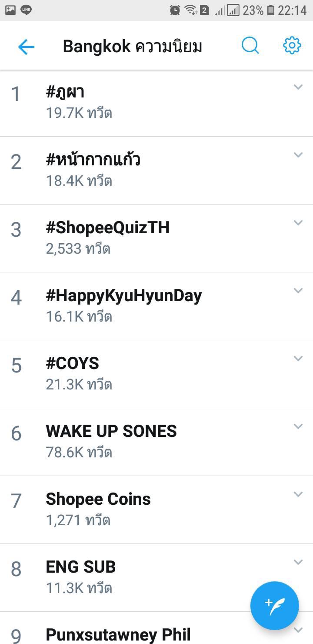Open trends settings gear icon
This screenshot has height=644, width=313.
coord(292,45)
